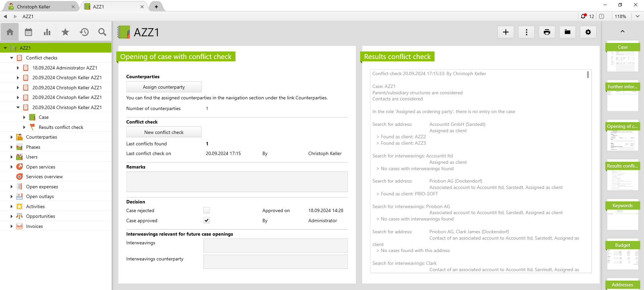This screenshot has height=290, width=644.
Task: Select Services overview in the tree
Action: point(44,177)
